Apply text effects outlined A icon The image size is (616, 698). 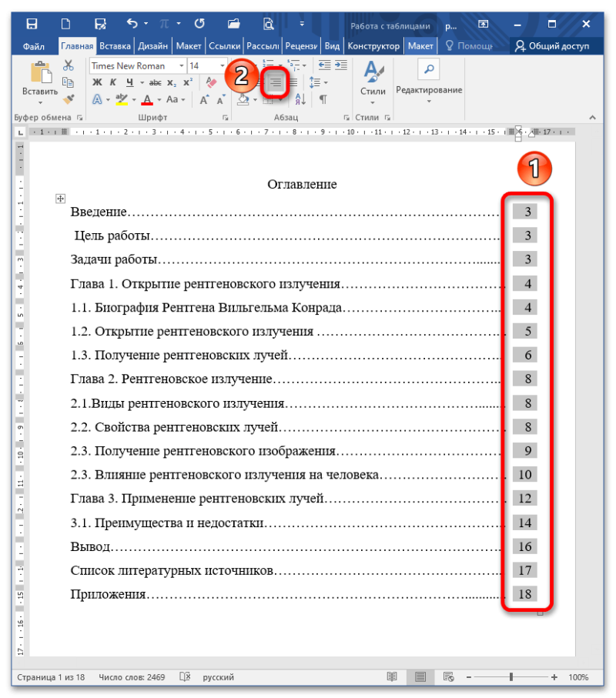97,99
